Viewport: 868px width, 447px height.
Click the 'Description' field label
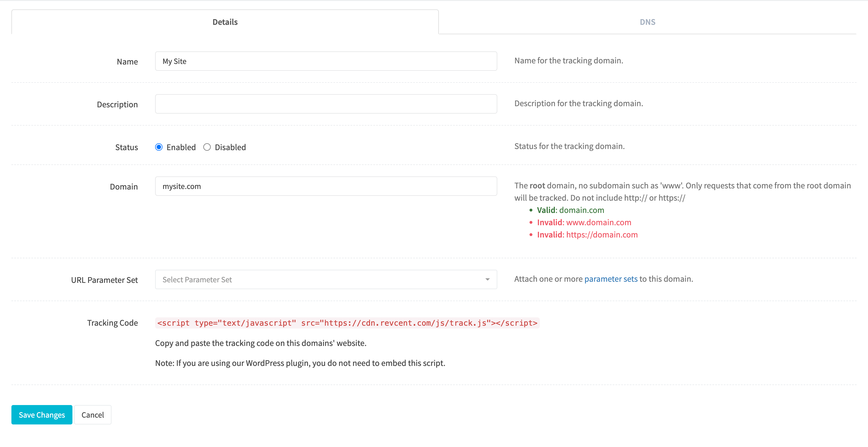coord(117,104)
